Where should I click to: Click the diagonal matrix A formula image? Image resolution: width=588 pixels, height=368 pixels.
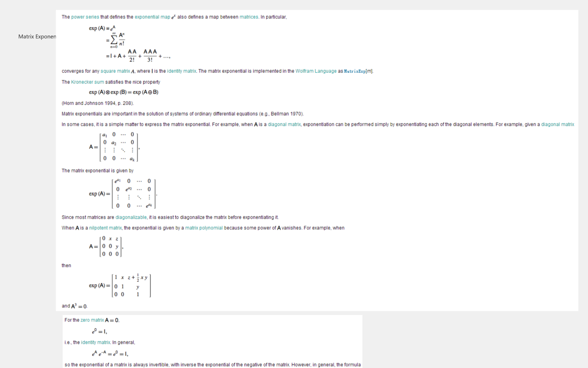(114, 147)
